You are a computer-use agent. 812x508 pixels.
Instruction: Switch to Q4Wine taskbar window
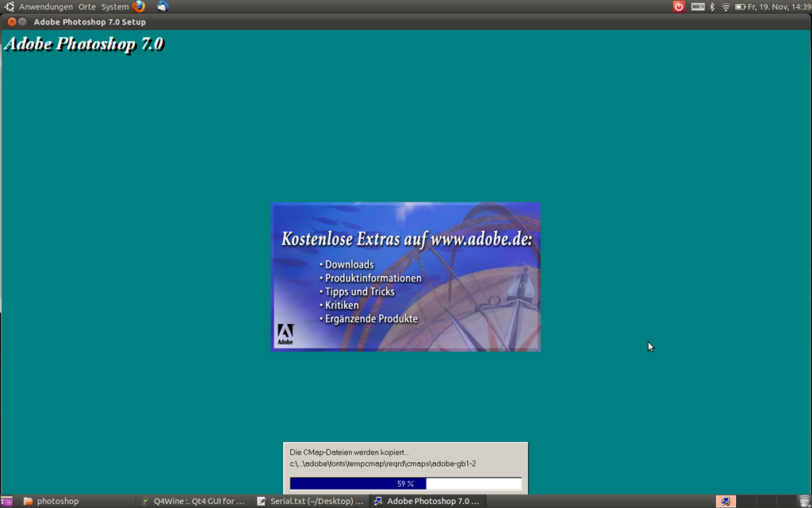pyautogui.click(x=193, y=501)
